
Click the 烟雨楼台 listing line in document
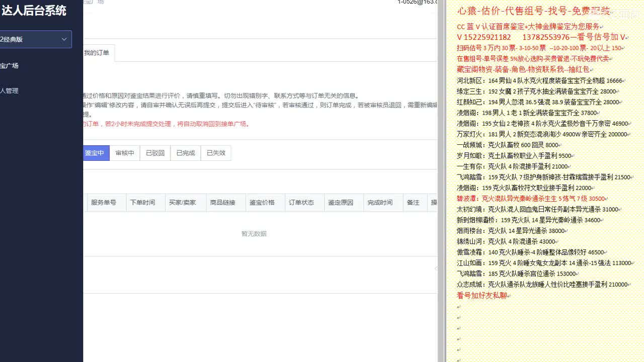pyautogui.click(x=510, y=231)
